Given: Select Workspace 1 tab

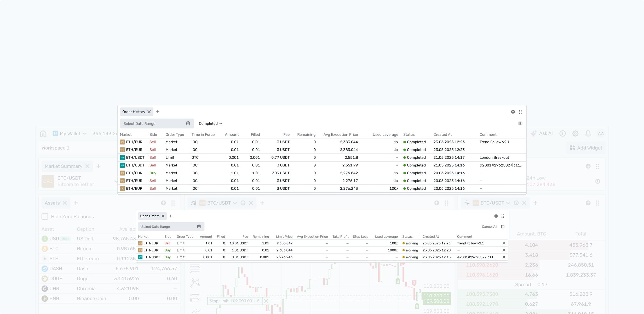Looking at the screenshot, I should (55, 148).
